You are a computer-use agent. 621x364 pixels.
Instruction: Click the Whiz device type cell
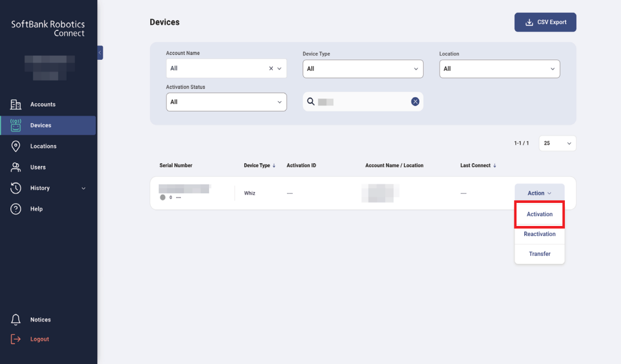coord(250,194)
